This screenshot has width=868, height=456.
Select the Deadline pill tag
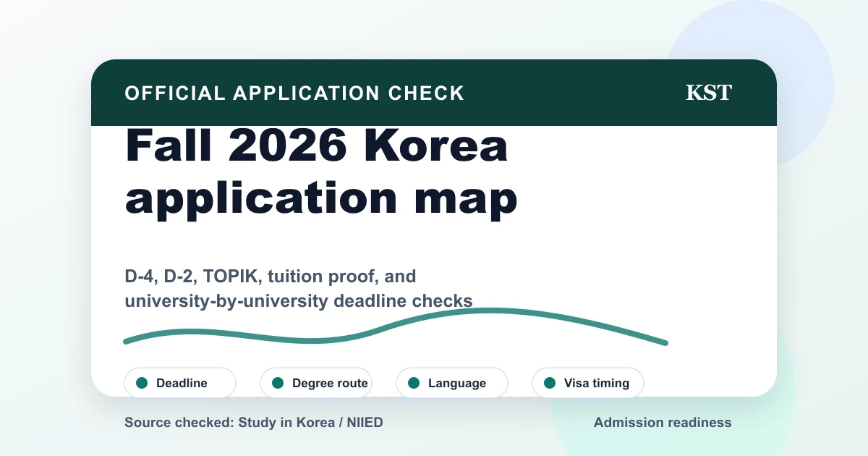coord(180,383)
